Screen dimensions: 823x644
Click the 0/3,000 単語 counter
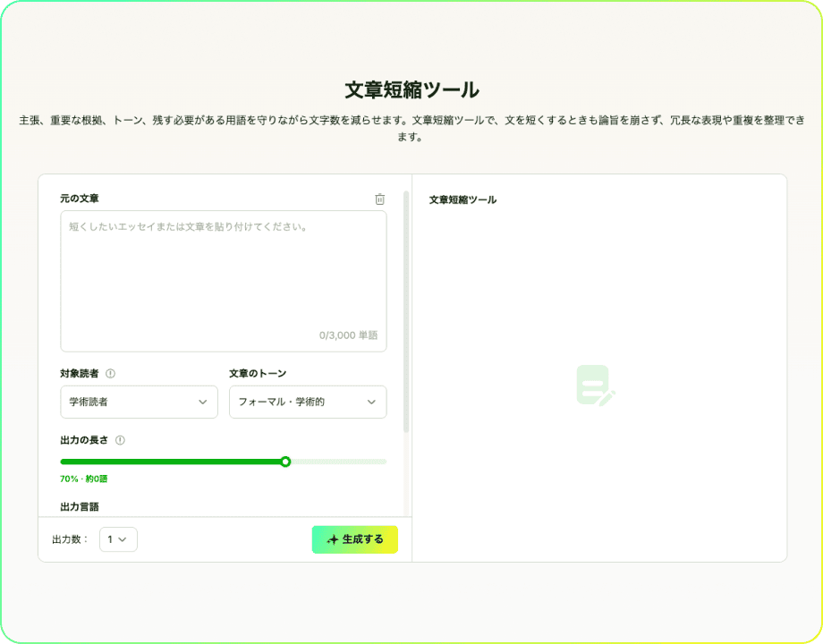point(349,335)
